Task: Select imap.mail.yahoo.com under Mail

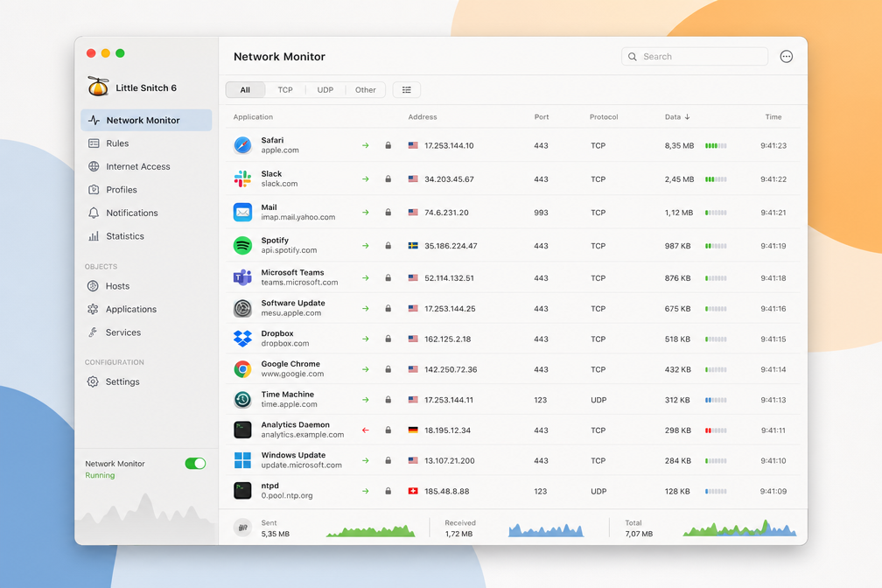Action: [298, 217]
